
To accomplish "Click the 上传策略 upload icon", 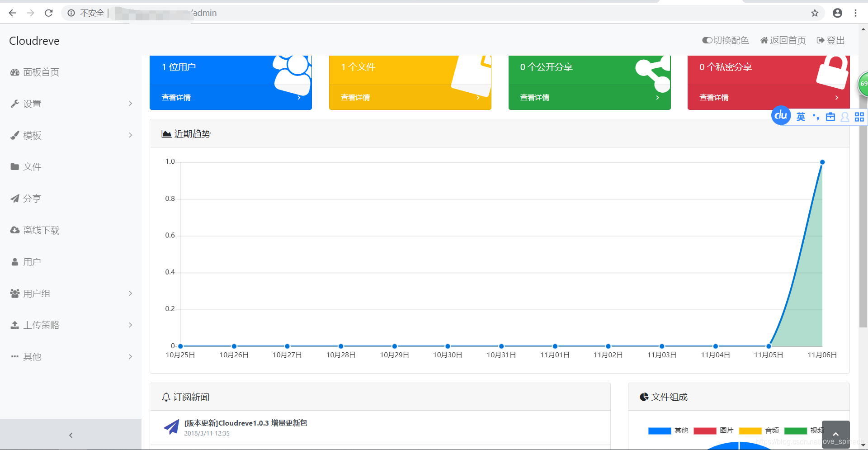I will click(15, 325).
